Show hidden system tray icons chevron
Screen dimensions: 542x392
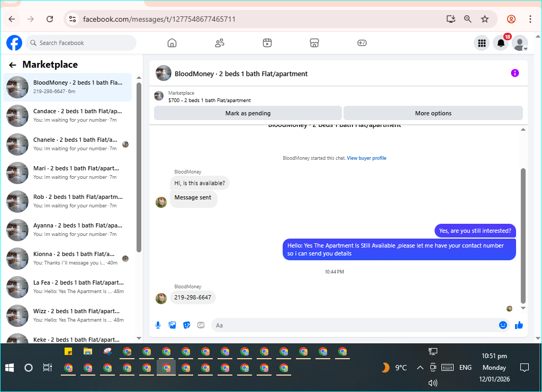[x=420, y=368]
